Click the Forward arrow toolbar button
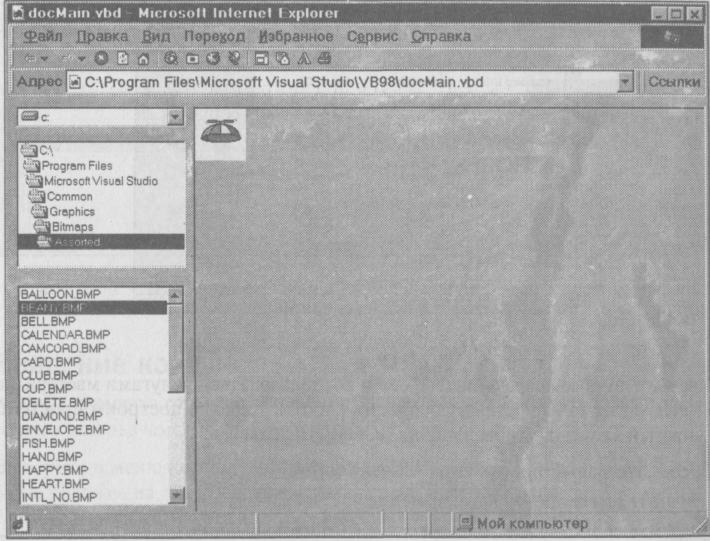Viewport: 710px width, 541px height. (x=67, y=58)
